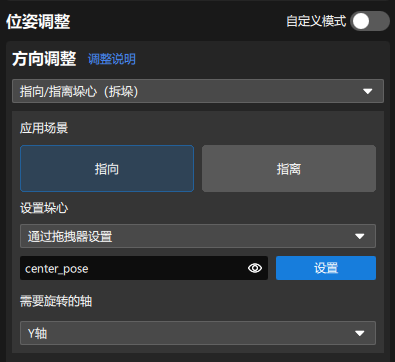The width and height of the screenshot is (395, 362).
Task: Click the arrow on the 通过拖拽器设置 combo box
Action: point(360,236)
